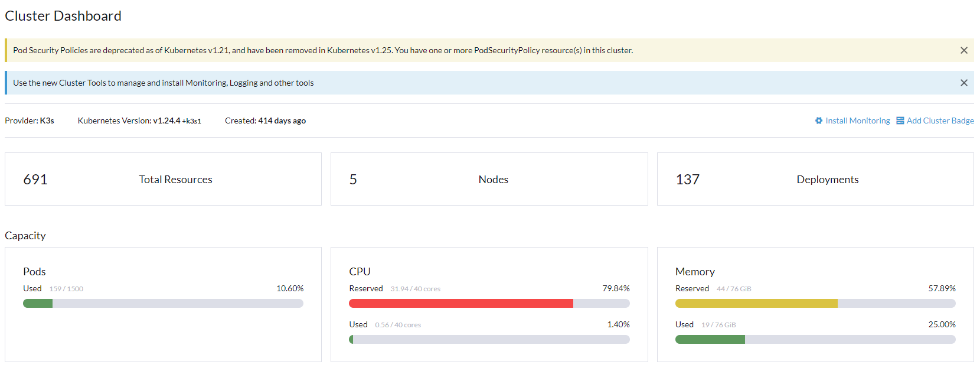Click the 0.56 / 40 cores value
Image resolution: width=980 pixels, height=371 pixels.
coord(398,325)
